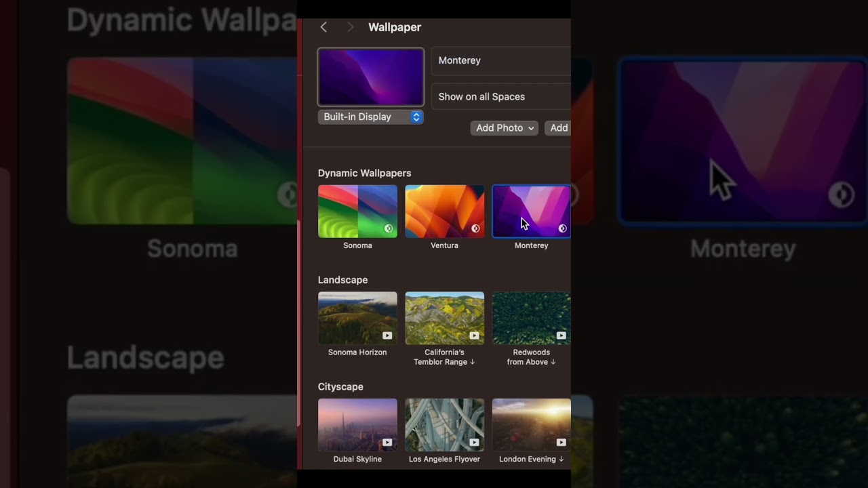Screen dimensions: 868x488
Task: Click the video badge on London Evening
Action: pos(561,443)
